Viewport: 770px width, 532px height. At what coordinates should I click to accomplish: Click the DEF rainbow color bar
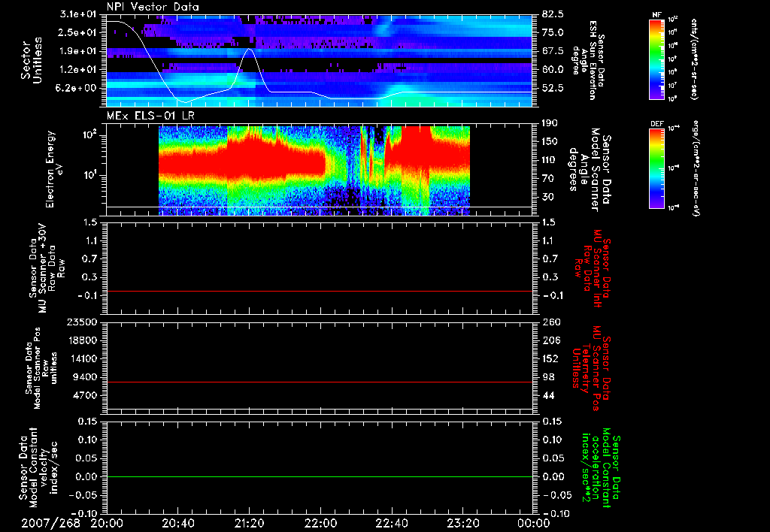pos(656,168)
